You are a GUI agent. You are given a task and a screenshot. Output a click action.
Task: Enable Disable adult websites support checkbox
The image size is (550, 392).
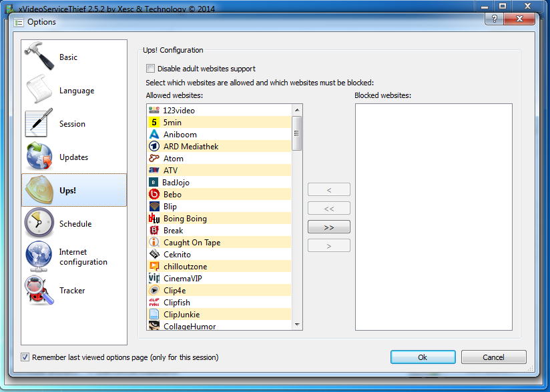[x=151, y=69]
